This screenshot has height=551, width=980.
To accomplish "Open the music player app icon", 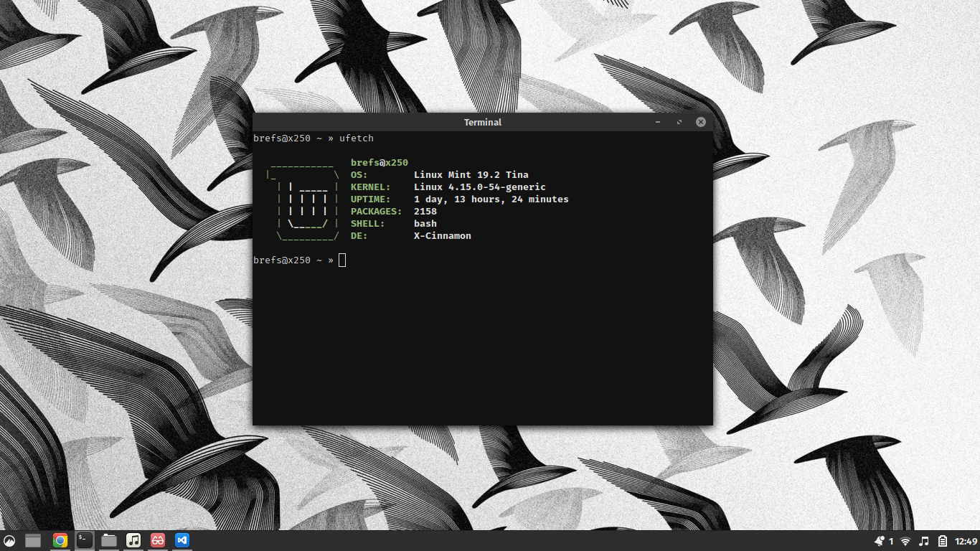I will point(133,540).
